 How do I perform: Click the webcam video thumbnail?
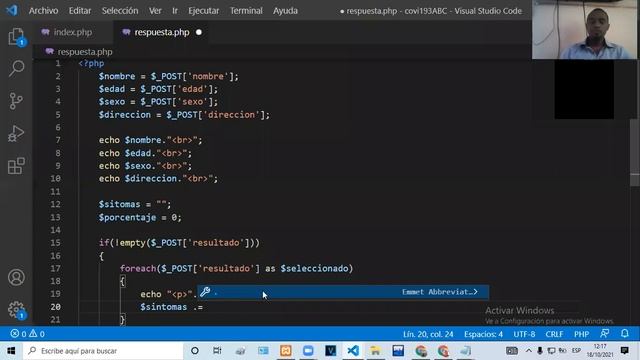(584, 30)
